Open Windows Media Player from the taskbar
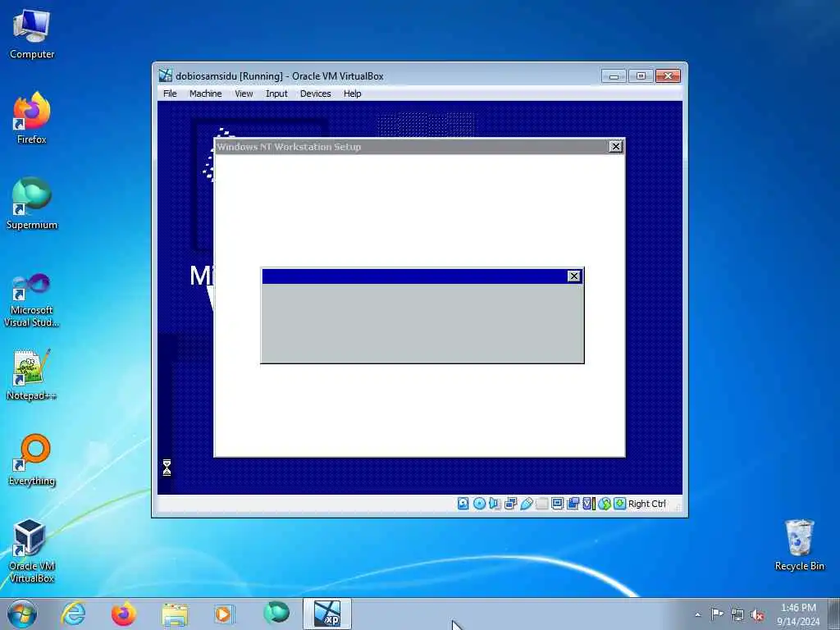Screen dimensions: 840x630 pos(224,614)
